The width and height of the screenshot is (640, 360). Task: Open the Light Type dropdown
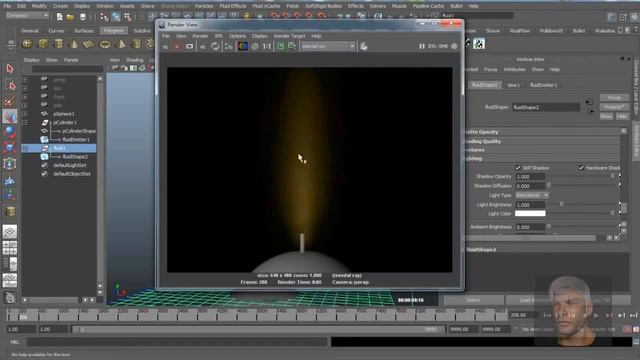pos(532,195)
